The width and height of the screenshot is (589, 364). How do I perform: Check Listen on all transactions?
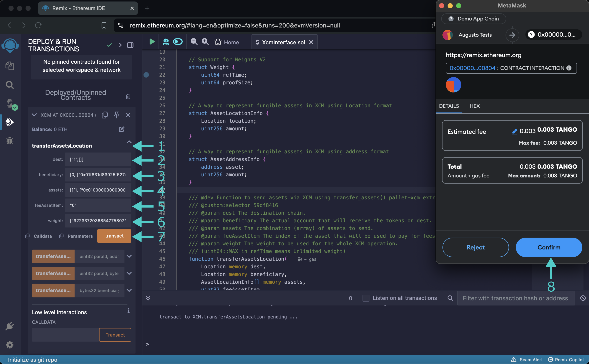366,298
